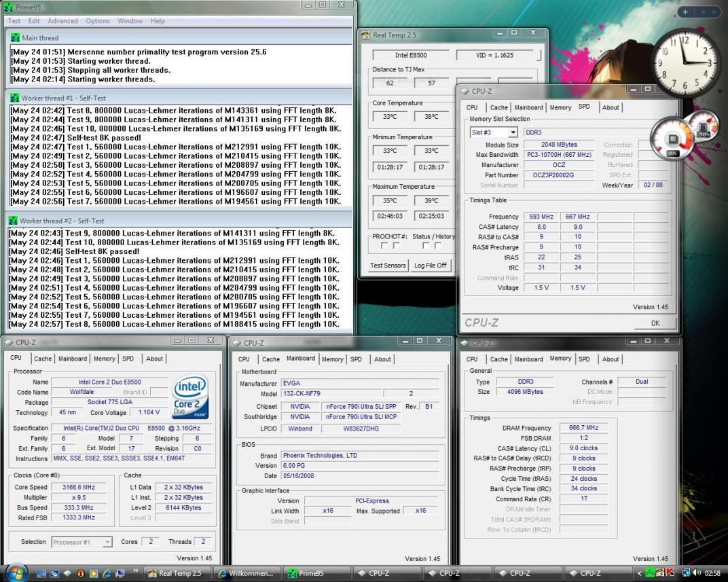728x582 pixels.
Task: Check the second Status / History checkbox
Action: pos(438,246)
